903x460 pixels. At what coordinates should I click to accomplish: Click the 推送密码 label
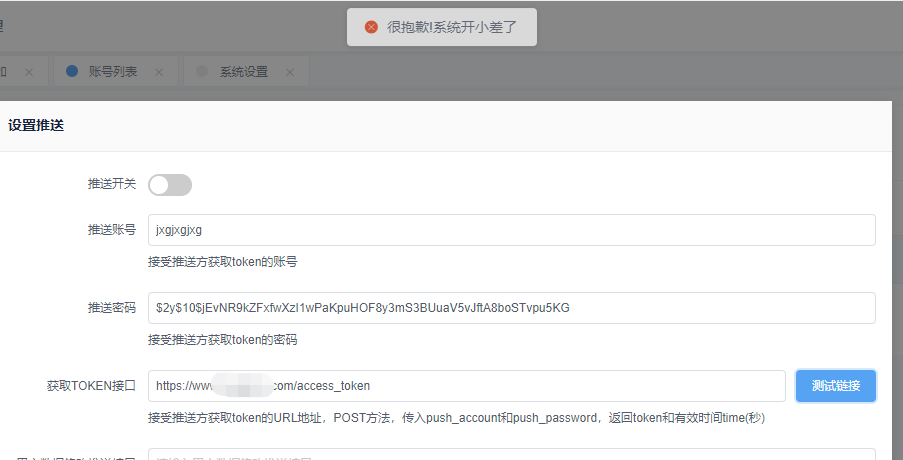point(112,308)
